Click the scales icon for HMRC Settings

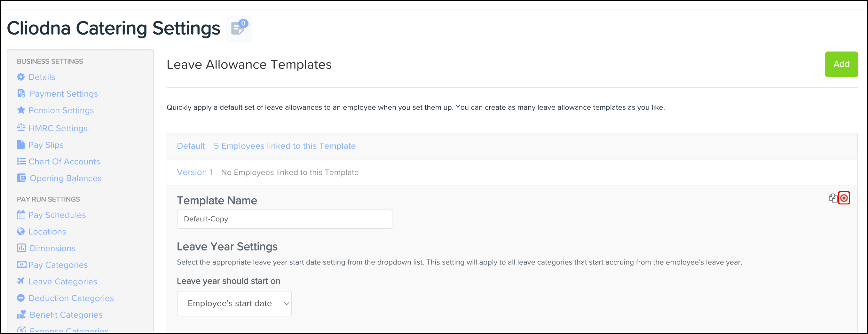coord(21,128)
